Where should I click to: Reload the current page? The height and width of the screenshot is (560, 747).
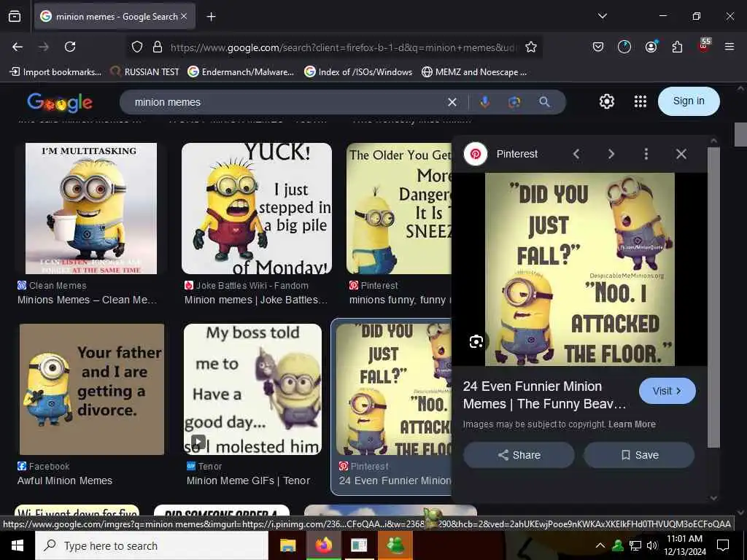[x=70, y=47]
